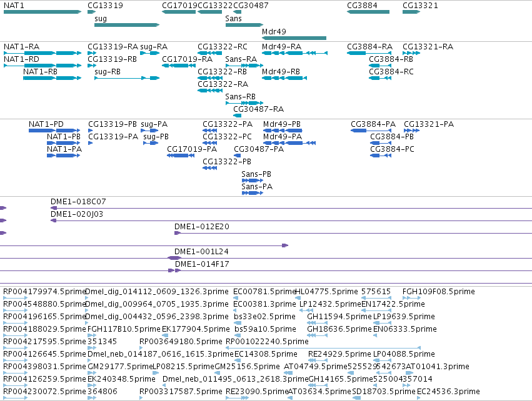Viewport: 532px width, 401px height.
Task: Select protein NAT1-PA label
Action: pyautogui.click(x=64, y=149)
